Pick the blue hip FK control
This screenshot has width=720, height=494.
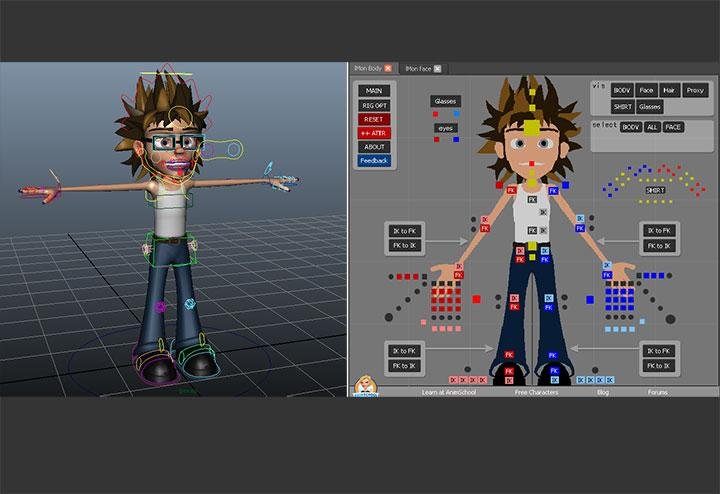(545, 259)
